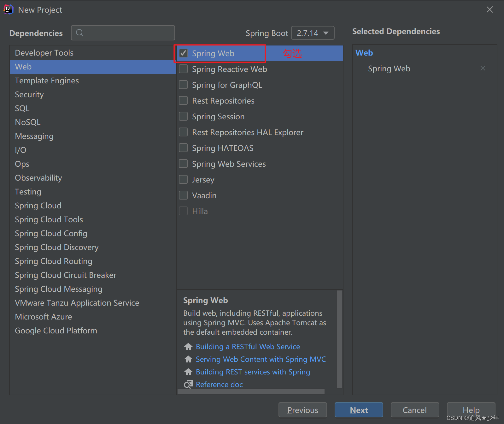Remove Spring Web from Selected Dependencies
Screen dimensions: 504x424
coord(483,68)
